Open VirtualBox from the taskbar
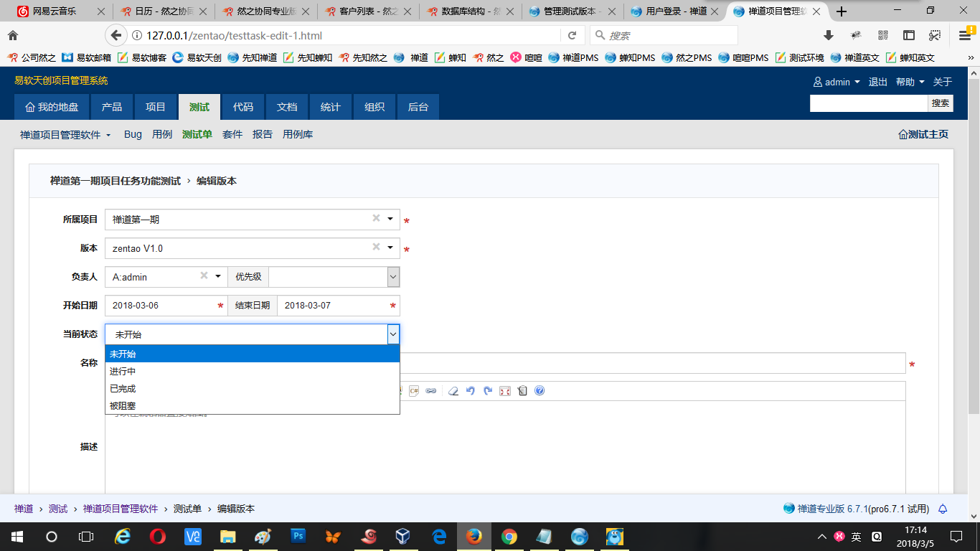Screen dimensions: 980x551 click(404, 536)
